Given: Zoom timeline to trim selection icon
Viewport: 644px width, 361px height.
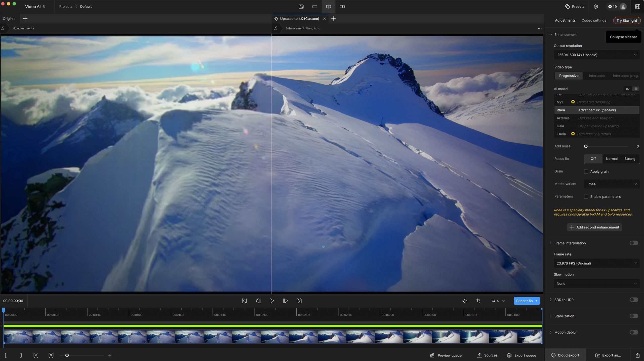Looking at the screenshot, I should tap(51, 355).
